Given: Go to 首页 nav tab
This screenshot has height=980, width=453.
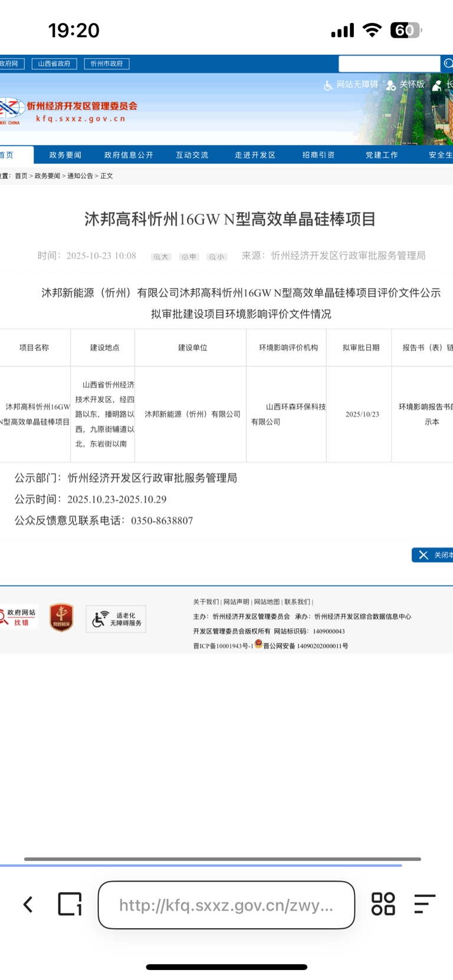Looking at the screenshot, I should click(x=15, y=155).
